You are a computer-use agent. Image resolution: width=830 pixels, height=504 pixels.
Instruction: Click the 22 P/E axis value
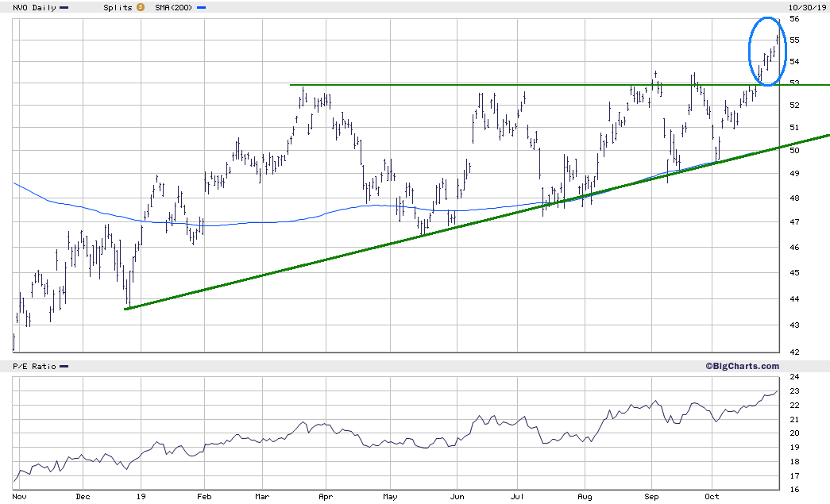[x=794, y=406]
